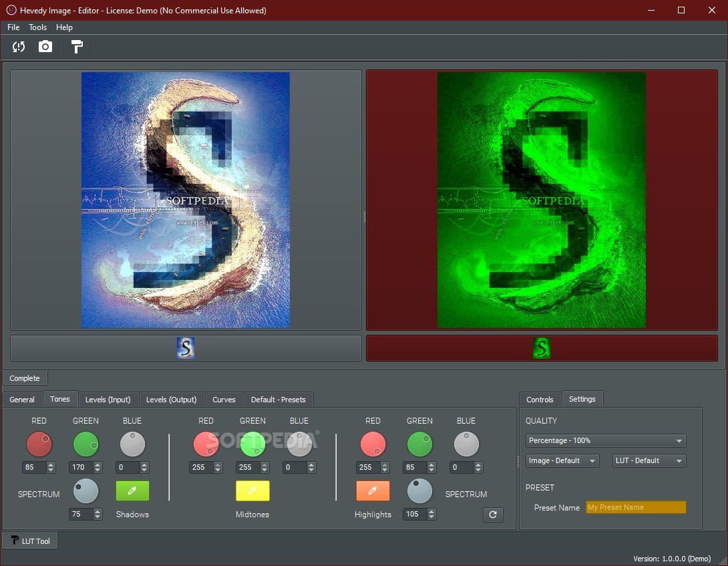The image size is (728, 566).
Task: Click the Highlights SPECTRUM dial knob
Action: pos(419,490)
